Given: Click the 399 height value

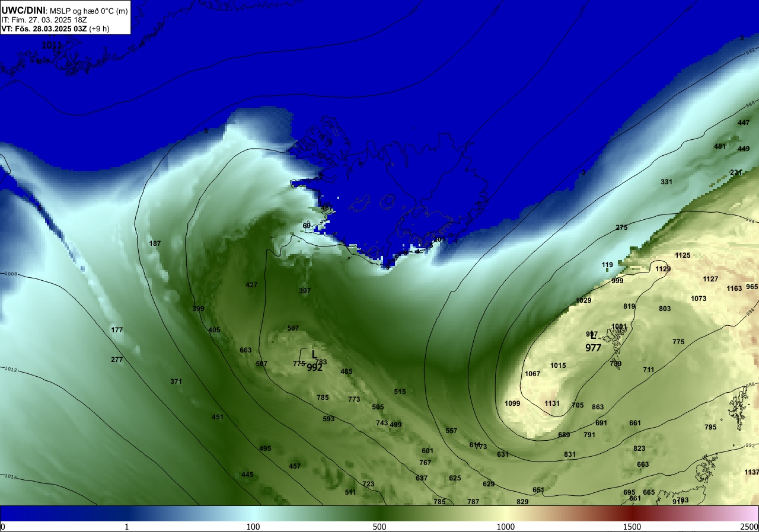Looking at the screenshot, I should 198,309.
